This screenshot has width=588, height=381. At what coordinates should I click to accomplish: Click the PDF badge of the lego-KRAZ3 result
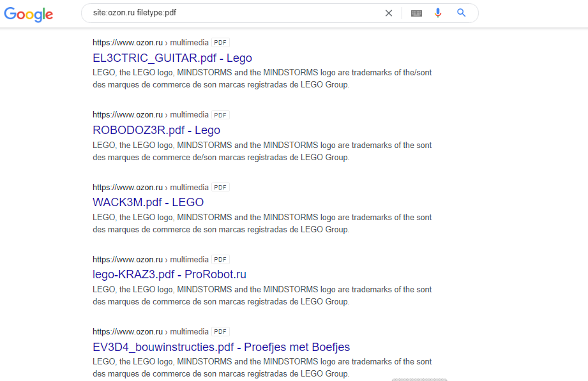pyautogui.click(x=220, y=260)
